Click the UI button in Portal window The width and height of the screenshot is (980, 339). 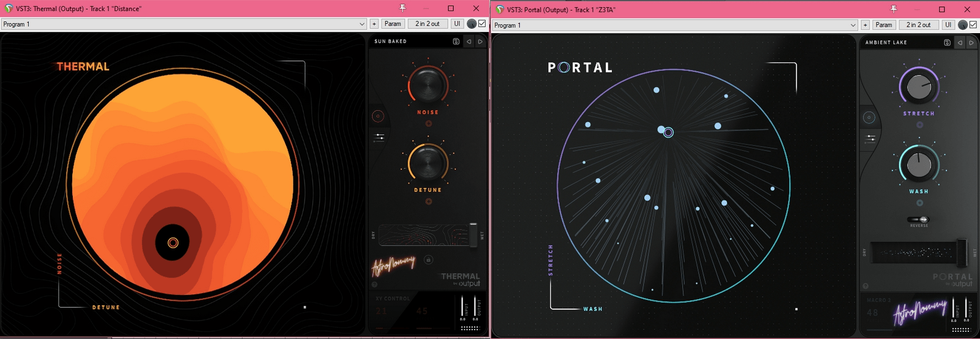point(948,25)
